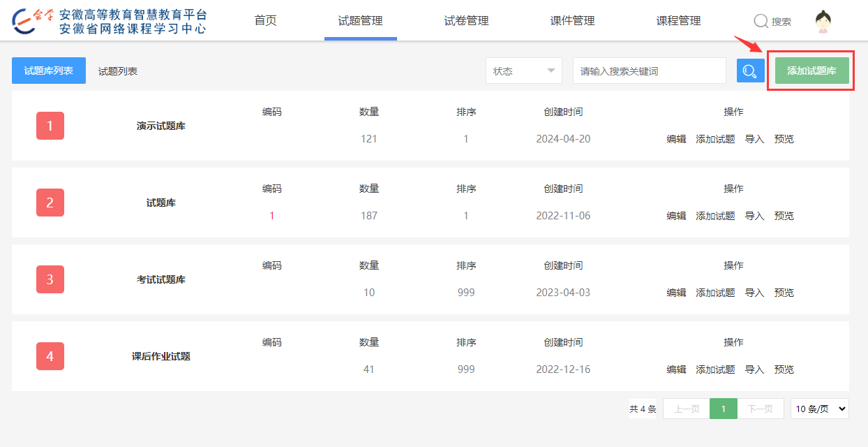This screenshot has width=868, height=447.
Task: Open 试卷管理 navigation item
Action: [467, 21]
